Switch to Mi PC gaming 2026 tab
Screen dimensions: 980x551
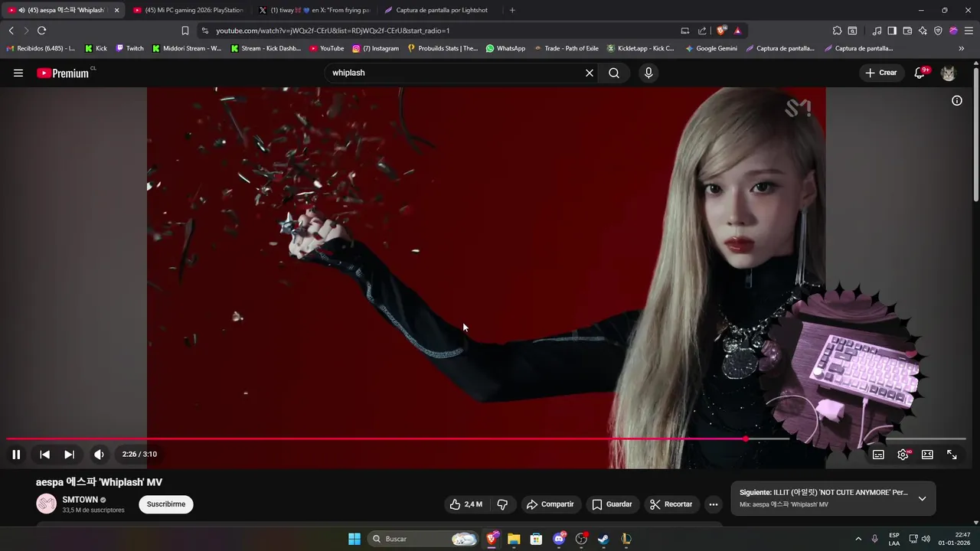coord(188,10)
